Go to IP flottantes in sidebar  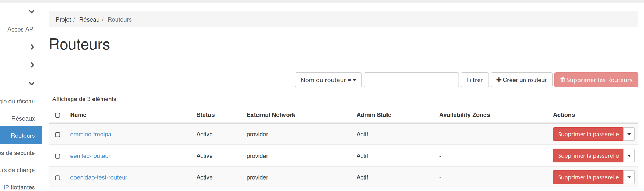tap(19, 187)
